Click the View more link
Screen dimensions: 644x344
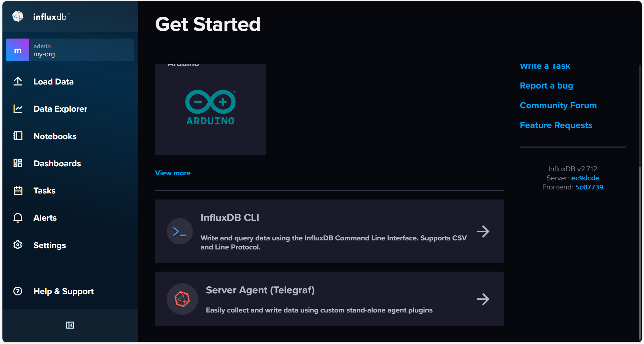(x=172, y=173)
